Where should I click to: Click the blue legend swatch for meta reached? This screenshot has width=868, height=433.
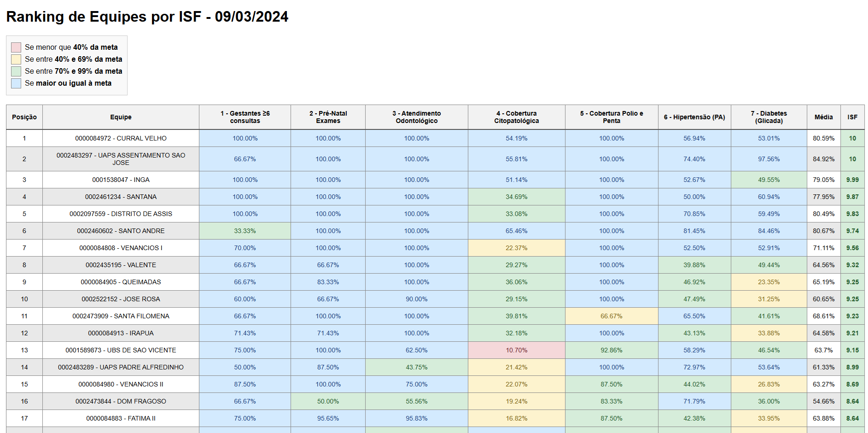pos(16,83)
